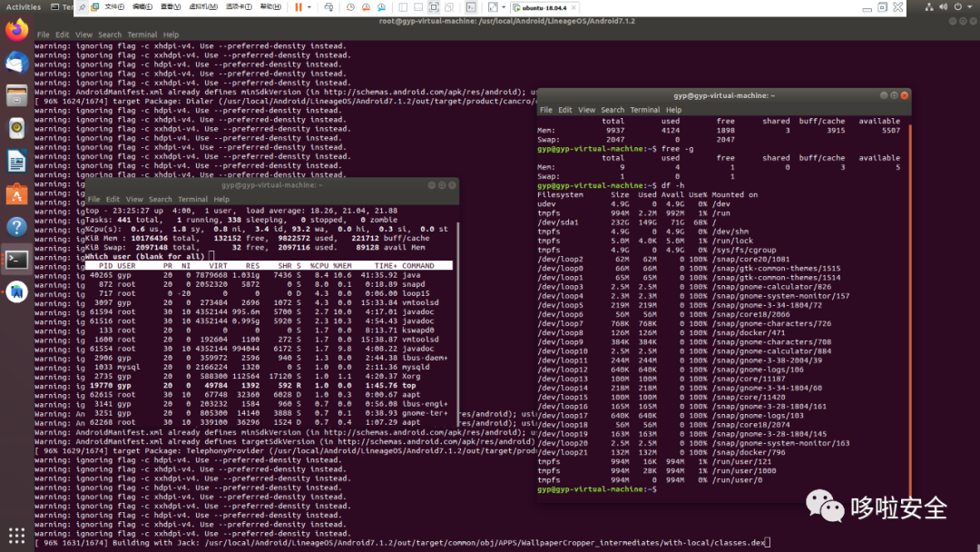Click second view layout icon in VMware toolbar

[x=418, y=7]
